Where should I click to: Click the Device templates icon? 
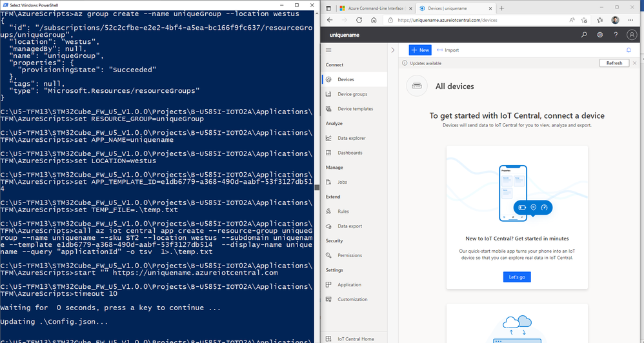point(328,109)
